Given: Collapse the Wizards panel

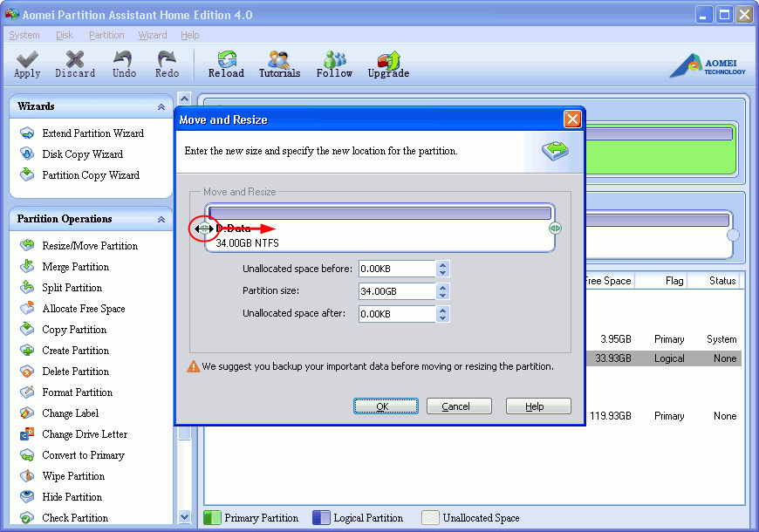Looking at the screenshot, I should pos(161,107).
